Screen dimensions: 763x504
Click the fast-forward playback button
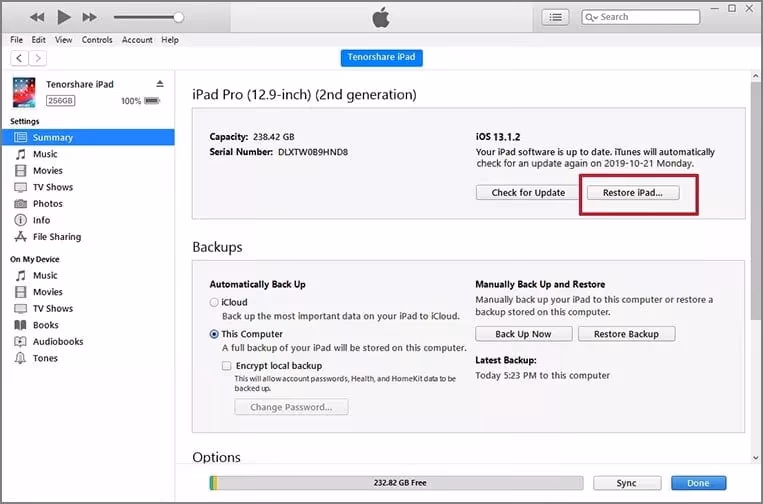pyautogui.click(x=90, y=17)
